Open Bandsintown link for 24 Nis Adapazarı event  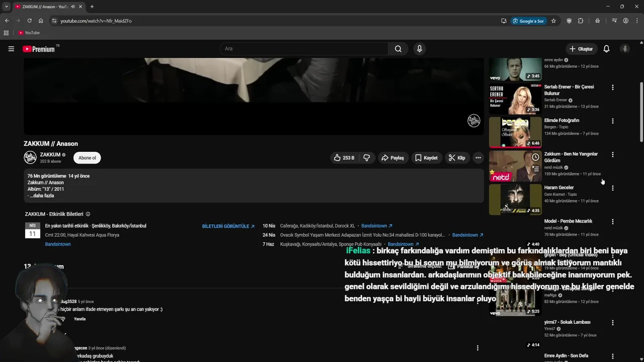point(468,235)
